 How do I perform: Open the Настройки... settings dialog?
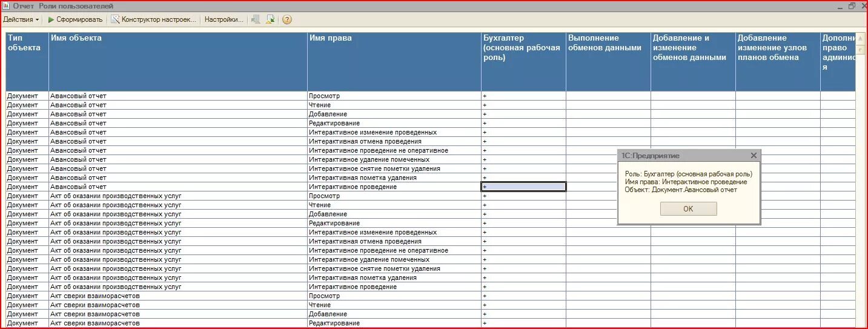(x=224, y=19)
